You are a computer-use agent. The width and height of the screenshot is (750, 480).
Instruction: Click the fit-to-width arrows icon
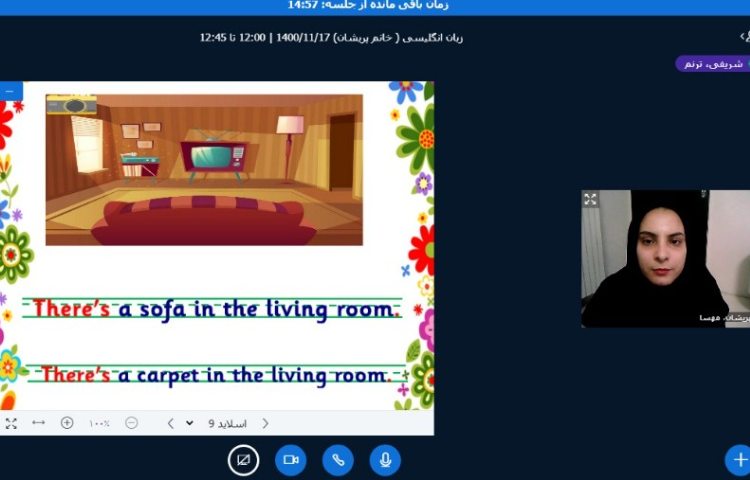coord(38,423)
